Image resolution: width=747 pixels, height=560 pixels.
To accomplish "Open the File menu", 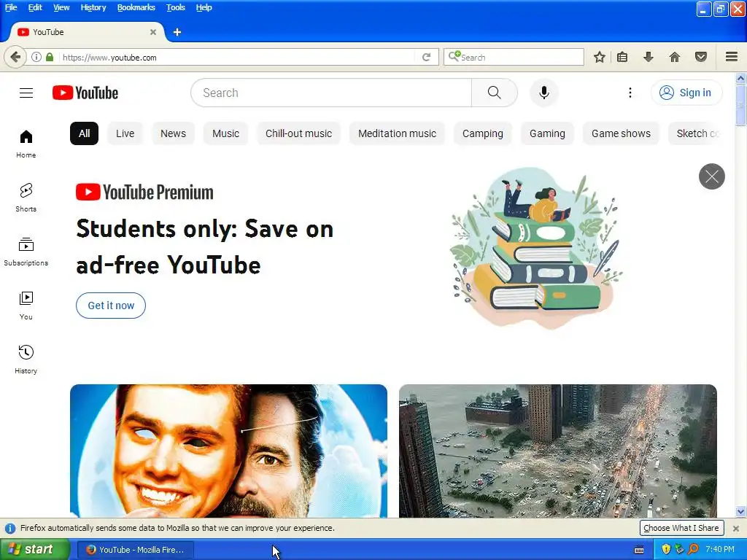I will pyautogui.click(x=11, y=7).
